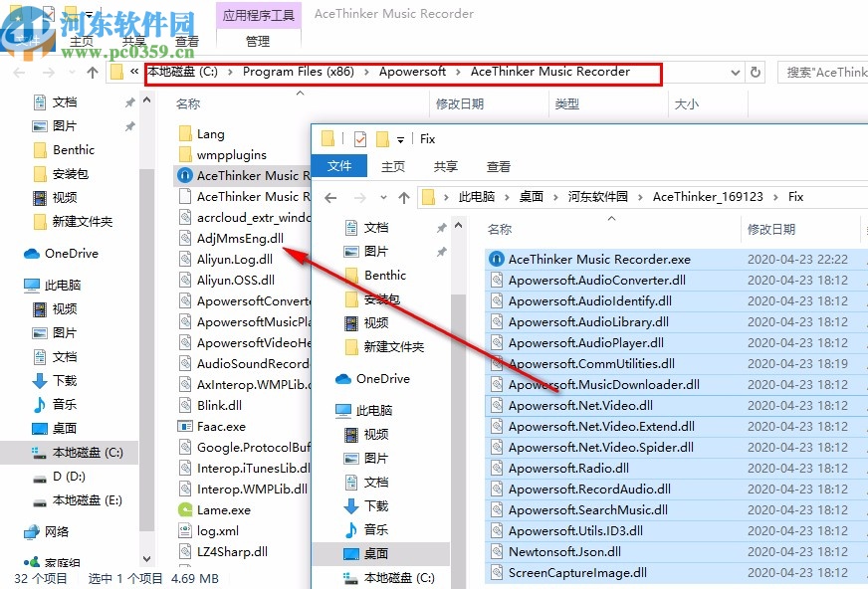Select Faac.exe in back window
Image resolution: width=868 pixels, height=589 pixels.
coord(221,427)
